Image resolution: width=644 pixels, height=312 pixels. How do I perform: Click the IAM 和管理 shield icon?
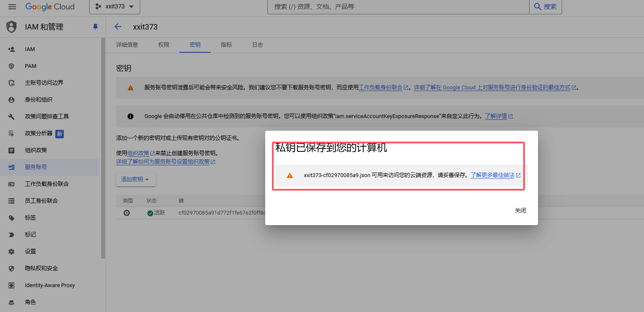(x=11, y=27)
